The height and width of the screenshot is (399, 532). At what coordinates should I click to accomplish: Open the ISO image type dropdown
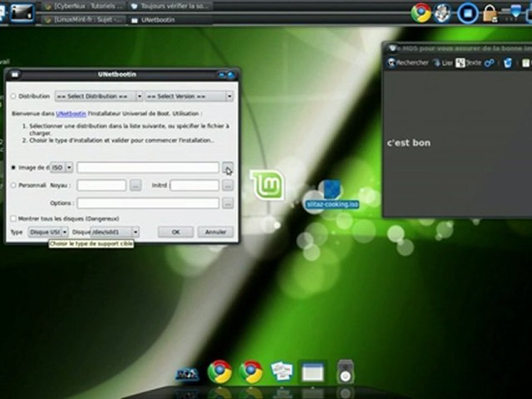[62, 167]
